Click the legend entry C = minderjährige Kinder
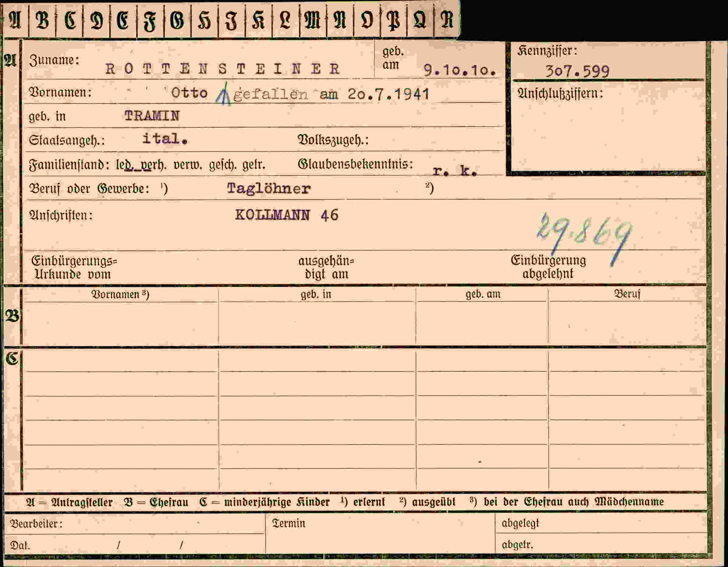The image size is (728, 567). click(265, 502)
